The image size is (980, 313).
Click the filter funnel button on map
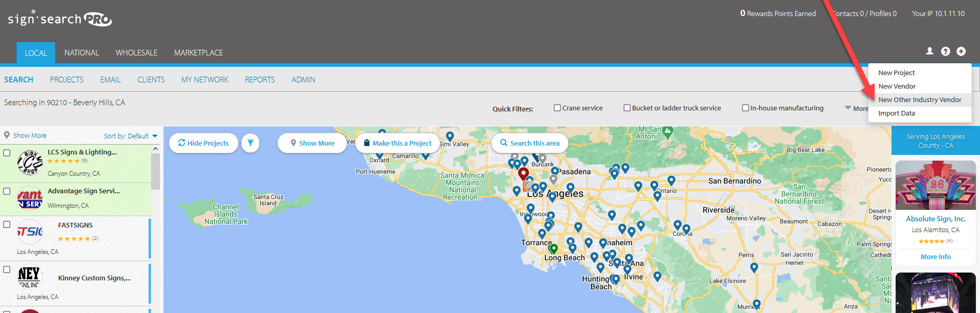(x=250, y=143)
